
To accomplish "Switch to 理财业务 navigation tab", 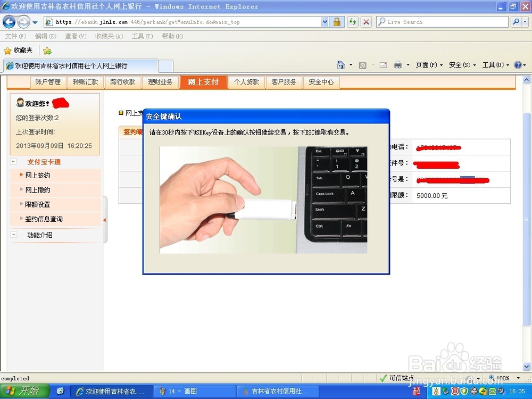I will 160,82.
